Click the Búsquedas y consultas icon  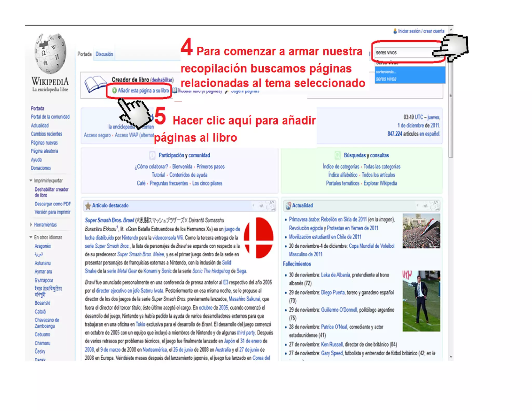337,155
